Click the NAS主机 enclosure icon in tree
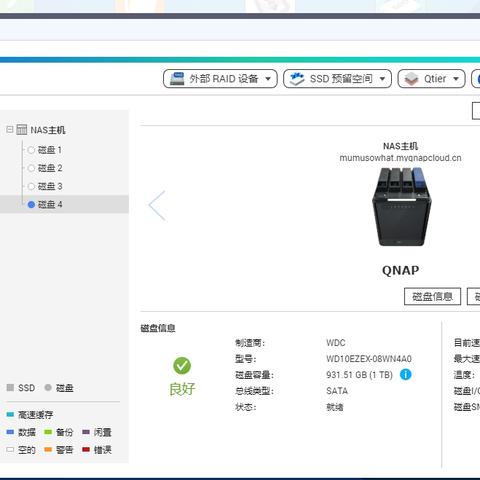This screenshot has height=480, width=480. 22,130
